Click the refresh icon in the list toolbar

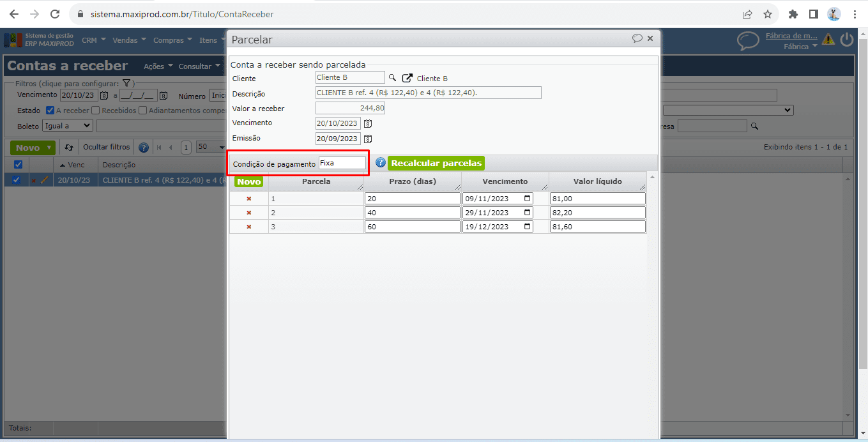click(69, 148)
